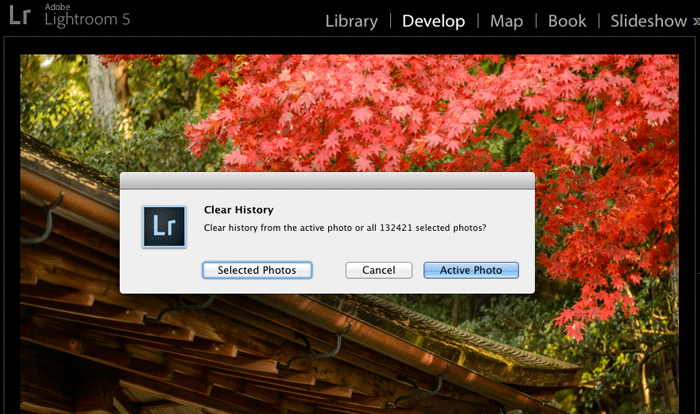Click the Lr logo in the top bar

click(20, 16)
